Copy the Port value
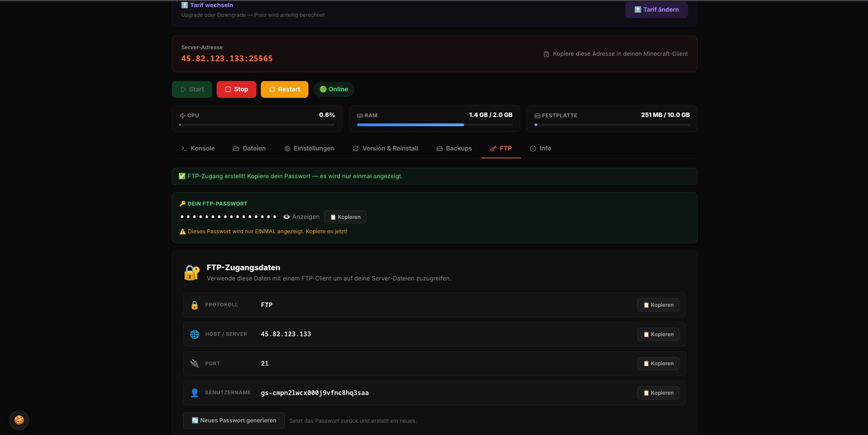Image resolution: width=868 pixels, height=435 pixels. tap(658, 364)
